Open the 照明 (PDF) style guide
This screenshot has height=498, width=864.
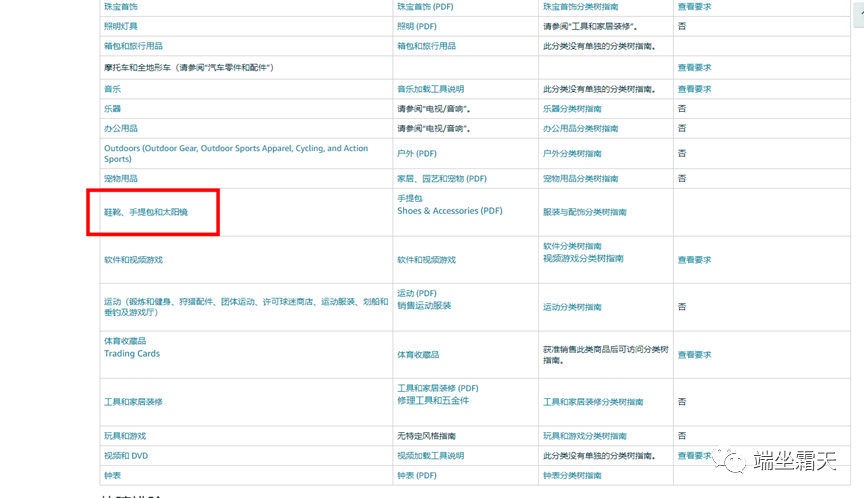pos(417,26)
